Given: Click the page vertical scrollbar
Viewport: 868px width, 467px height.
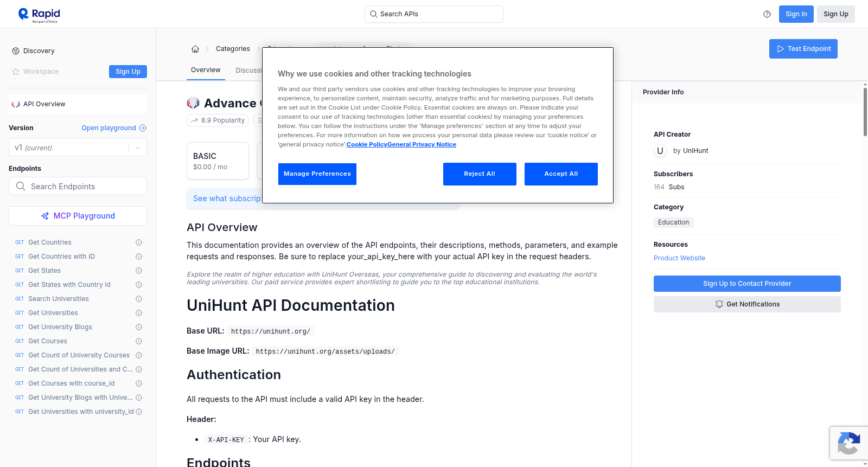Looking at the screenshot, I should click(865, 111).
